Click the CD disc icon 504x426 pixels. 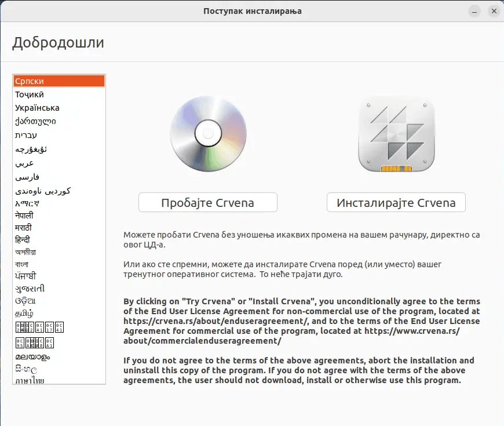pos(209,133)
